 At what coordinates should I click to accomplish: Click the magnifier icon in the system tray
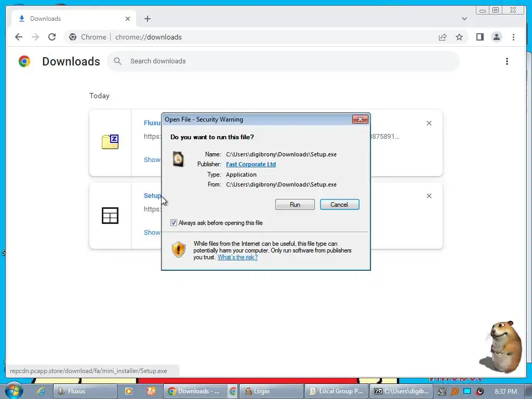[x=455, y=392]
